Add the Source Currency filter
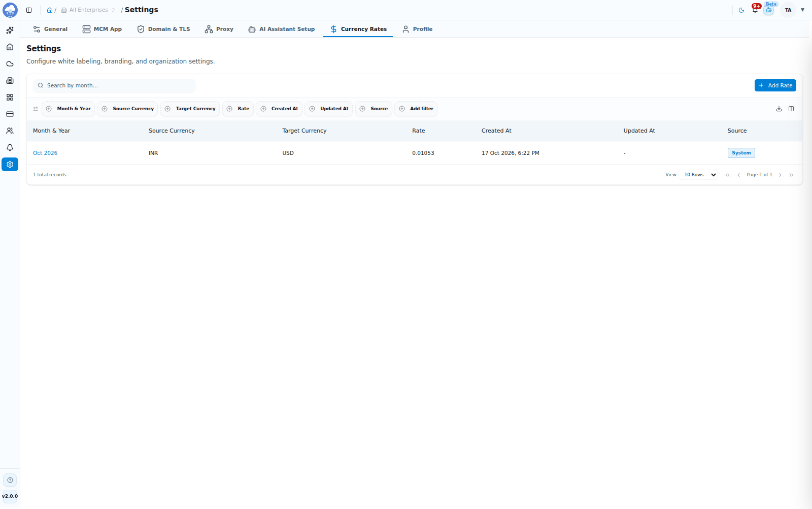Viewport: 812px width, 509px height. (127, 109)
